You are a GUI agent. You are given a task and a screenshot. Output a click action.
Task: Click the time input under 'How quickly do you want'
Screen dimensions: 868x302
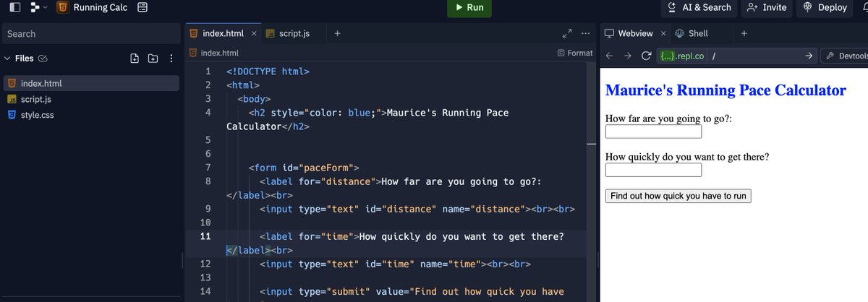[653, 170]
